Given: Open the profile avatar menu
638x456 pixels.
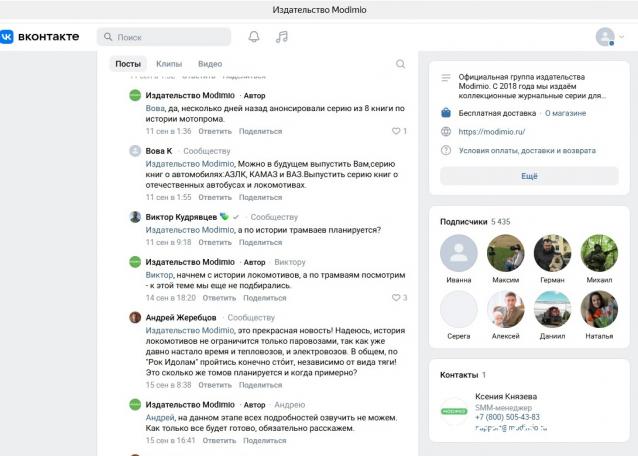Looking at the screenshot, I should coord(605,37).
